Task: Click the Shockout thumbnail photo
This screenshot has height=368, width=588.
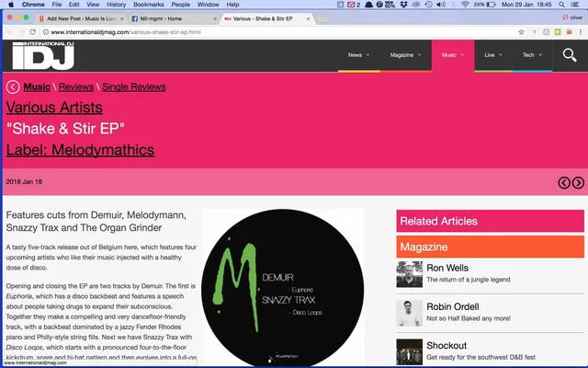Action: (410, 351)
